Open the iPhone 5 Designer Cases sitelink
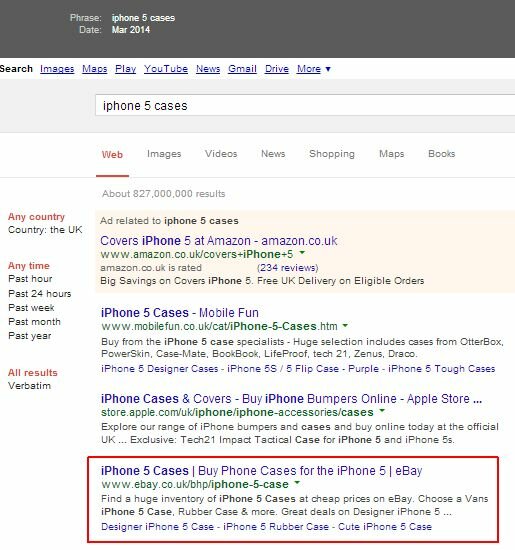Screen dimensions: 515x550 click(x=160, y=369)
